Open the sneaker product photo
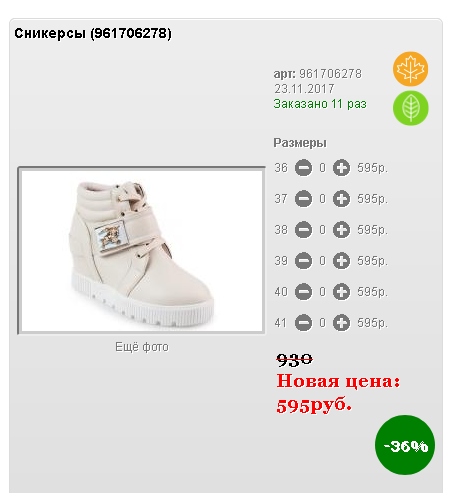 [x=142, y=250]
